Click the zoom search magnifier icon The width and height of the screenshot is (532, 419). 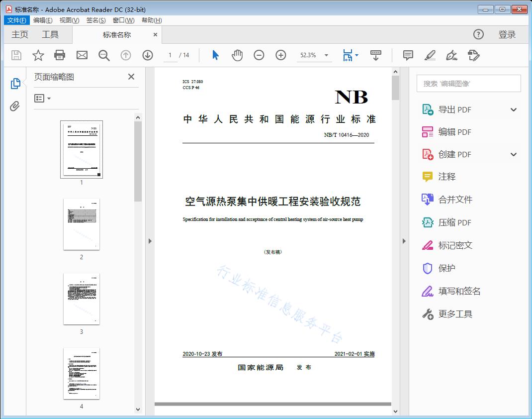(104, 55)
